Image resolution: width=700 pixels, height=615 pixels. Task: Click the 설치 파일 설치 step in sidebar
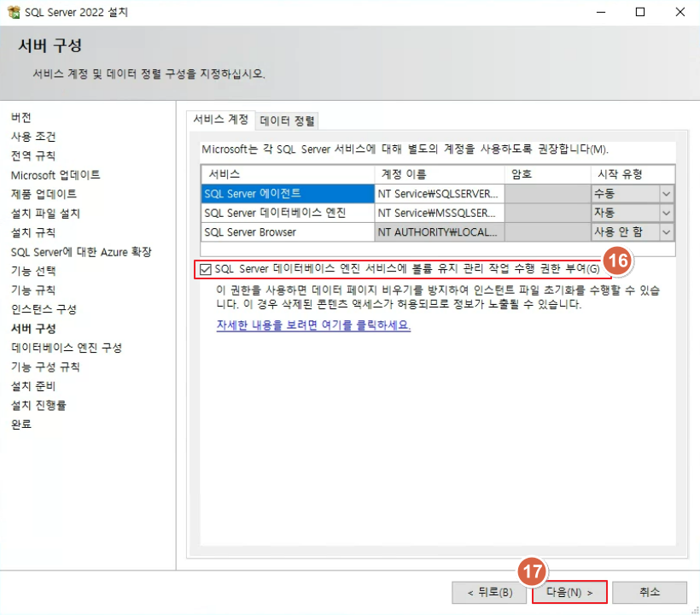click(45, 214)
